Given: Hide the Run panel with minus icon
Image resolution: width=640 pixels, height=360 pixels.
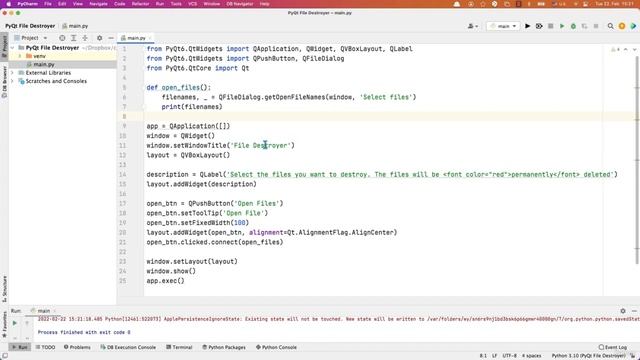Looking at the screenshot, I should pyautogui.click(x=634, y=311).
